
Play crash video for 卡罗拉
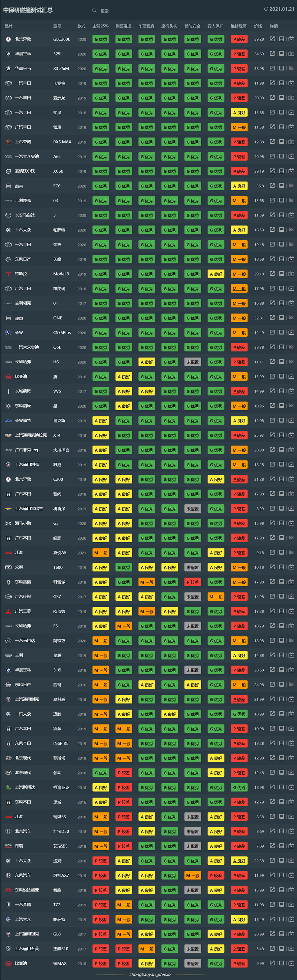click(x=291, y=83)
